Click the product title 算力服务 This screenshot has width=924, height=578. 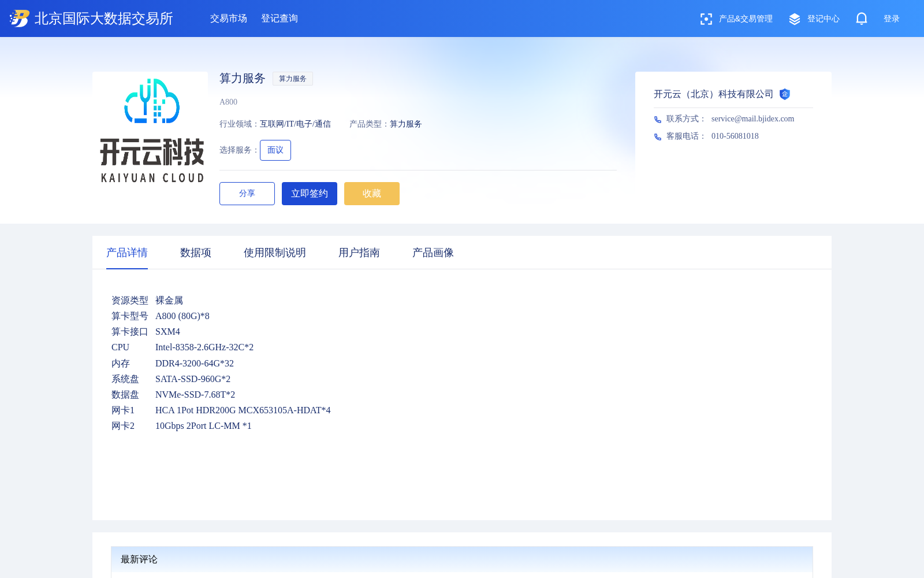click(x=243, y=79)
